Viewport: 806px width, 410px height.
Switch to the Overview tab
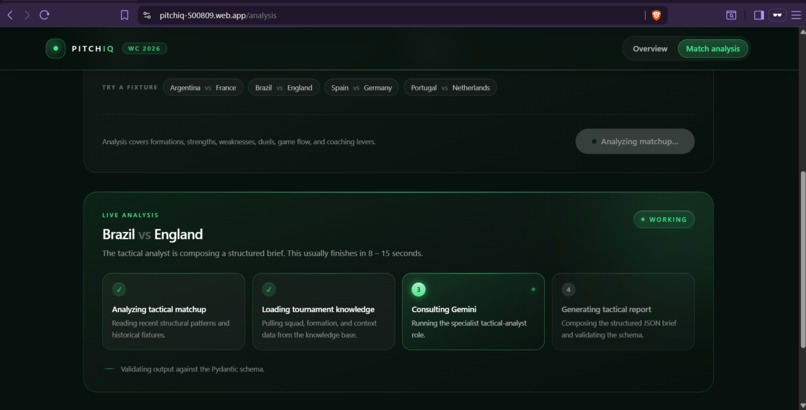tap(650, 49)
